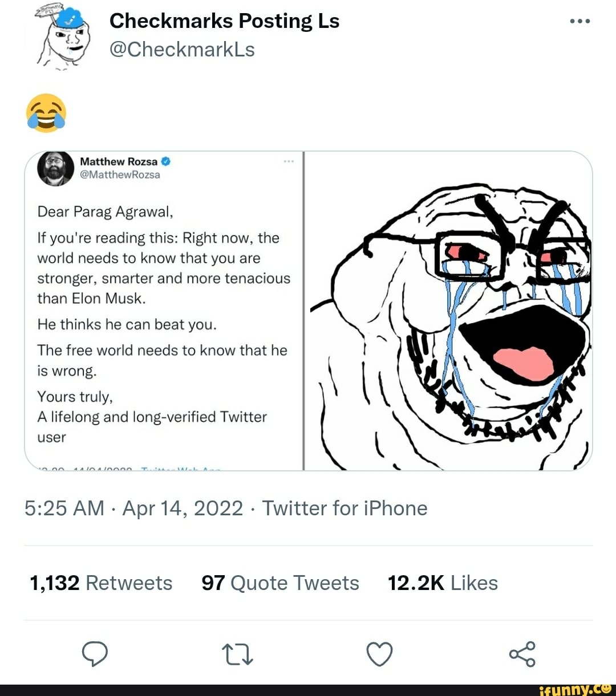View the 1,132 Retweets list
The image size is (616, 696).
coord(101,583)
